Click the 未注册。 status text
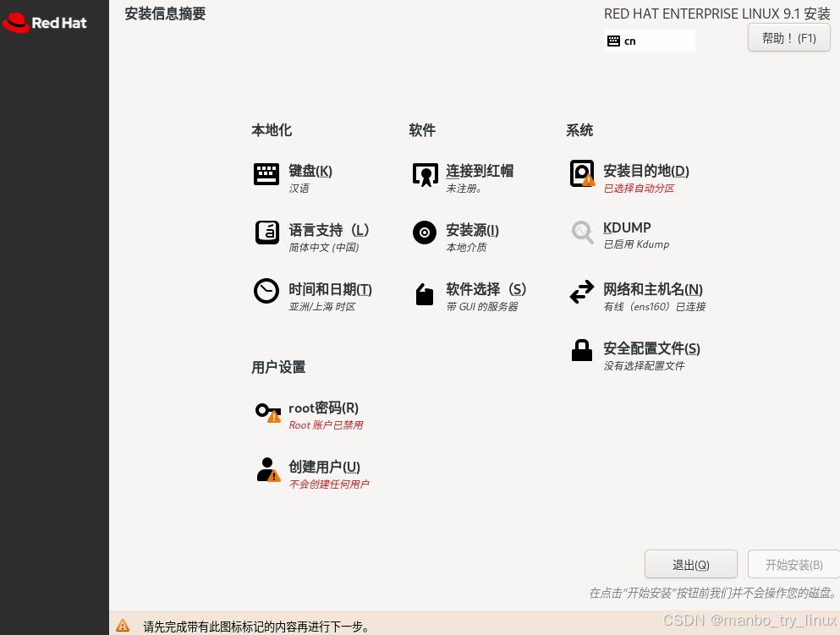The image size is (840, 635). pos(464,189)
